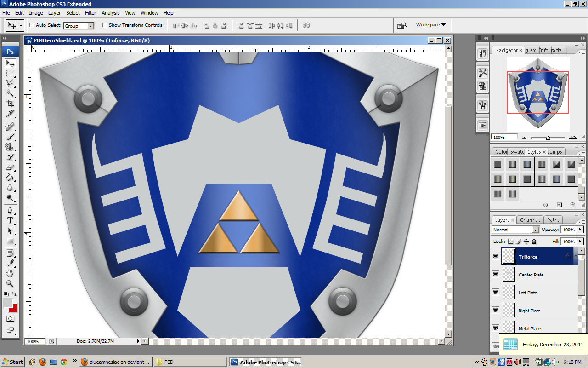Click the foreground color swatch
Screen dimensions: 588x368
coord(8,303)
